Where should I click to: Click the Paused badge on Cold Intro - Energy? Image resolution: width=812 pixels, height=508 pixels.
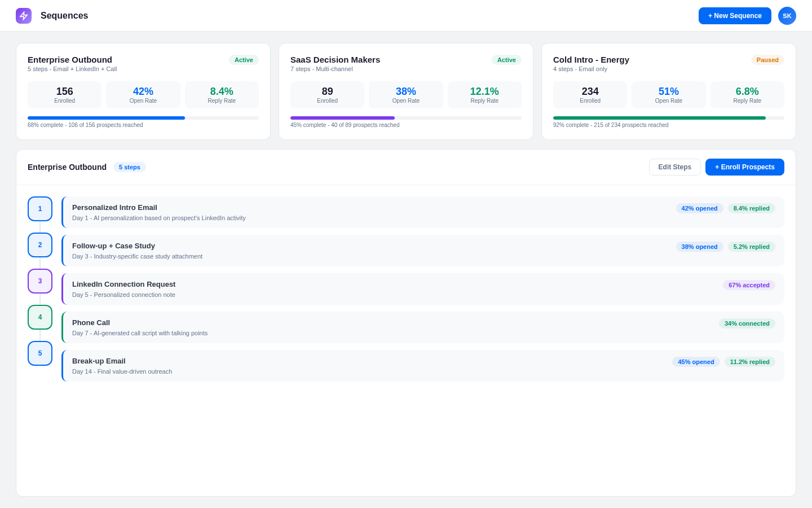point(767,60)
